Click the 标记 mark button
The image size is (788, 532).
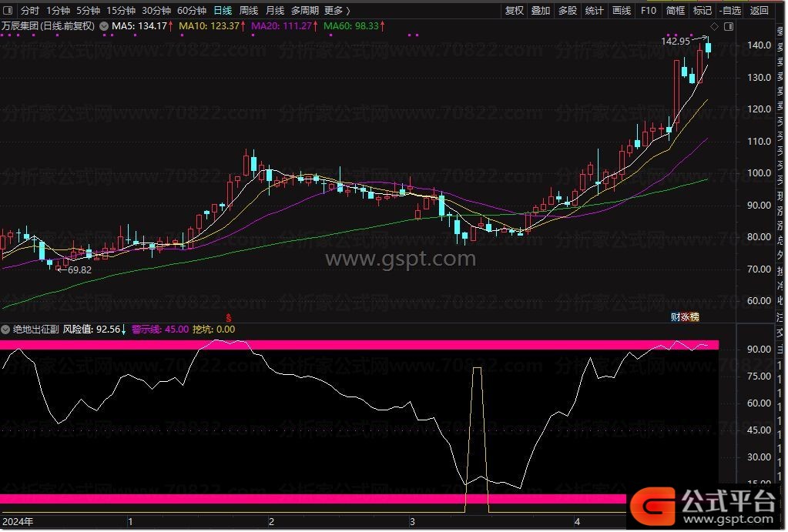click(x=702, y=10)
